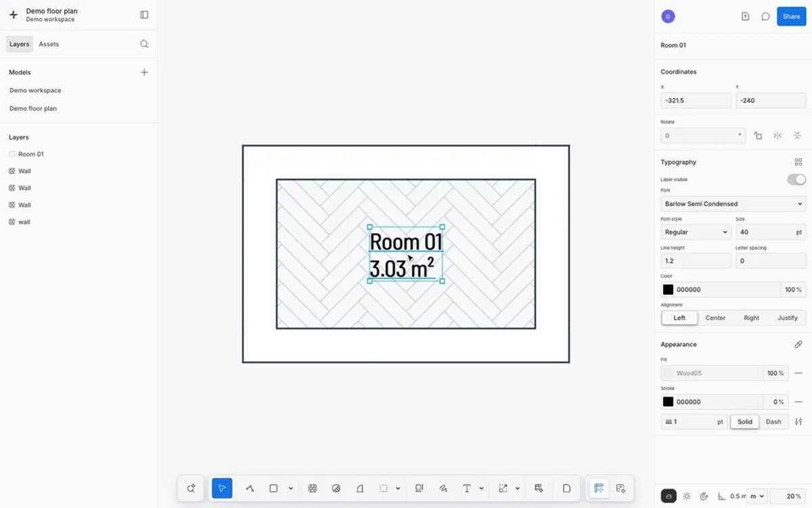
Task: Edit the Letter spacing value
Action: pos(771,261)
